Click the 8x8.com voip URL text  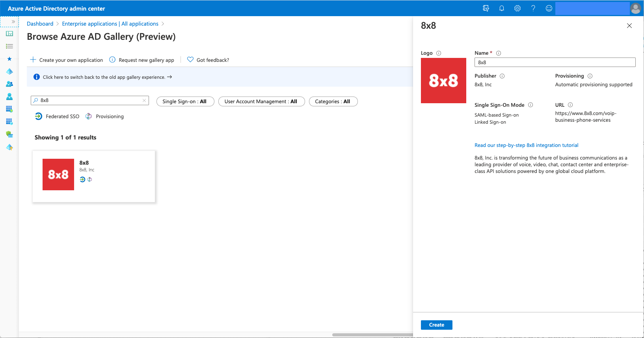pyautogui.click(x=586, y=117)
